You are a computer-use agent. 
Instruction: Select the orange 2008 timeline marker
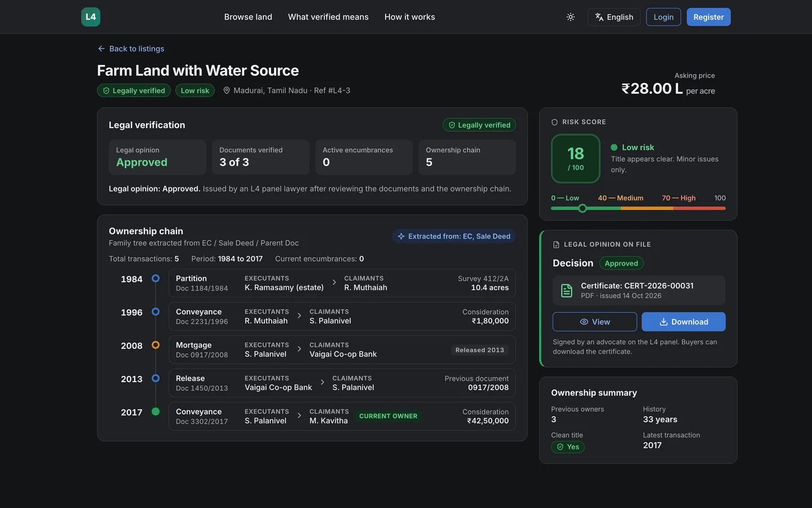(156, 345)
